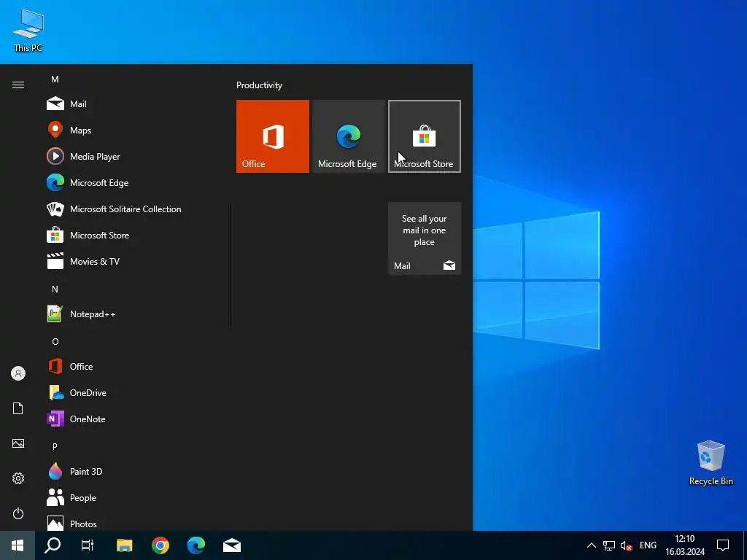Open Task View on the taskbar
The height and width of the screenshot is (560, 747).
[88, 545]
